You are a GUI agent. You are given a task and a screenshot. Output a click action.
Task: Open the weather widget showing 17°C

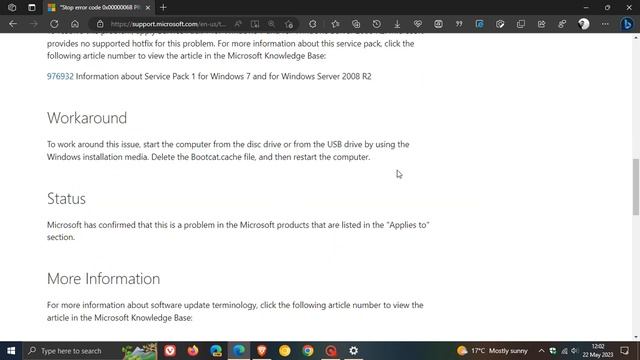pos(492,351)
